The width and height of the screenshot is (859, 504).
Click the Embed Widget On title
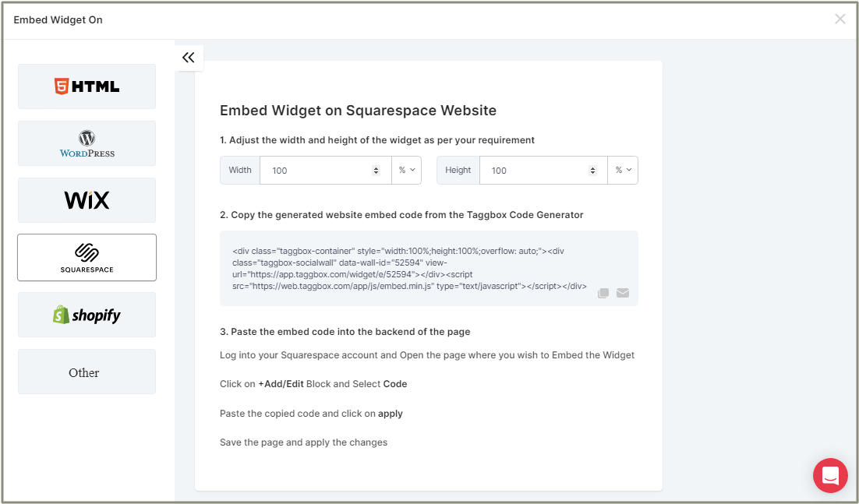tap(58, 19)
